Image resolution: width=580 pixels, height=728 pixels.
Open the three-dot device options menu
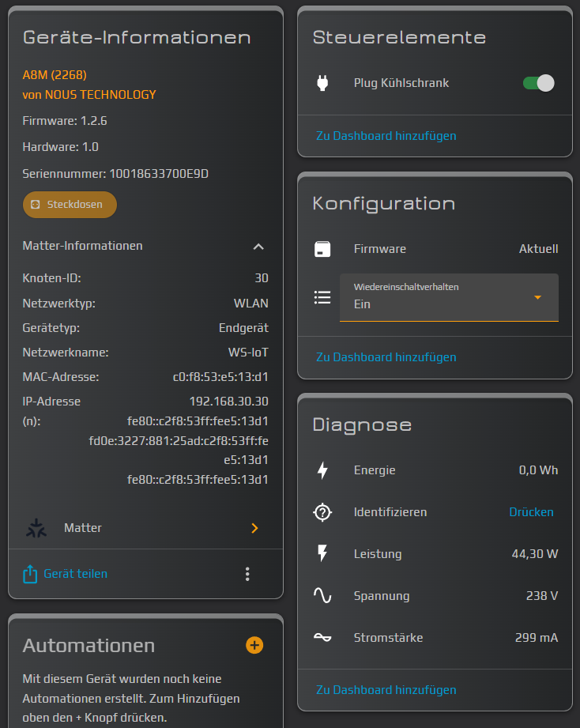coord(247,574)
